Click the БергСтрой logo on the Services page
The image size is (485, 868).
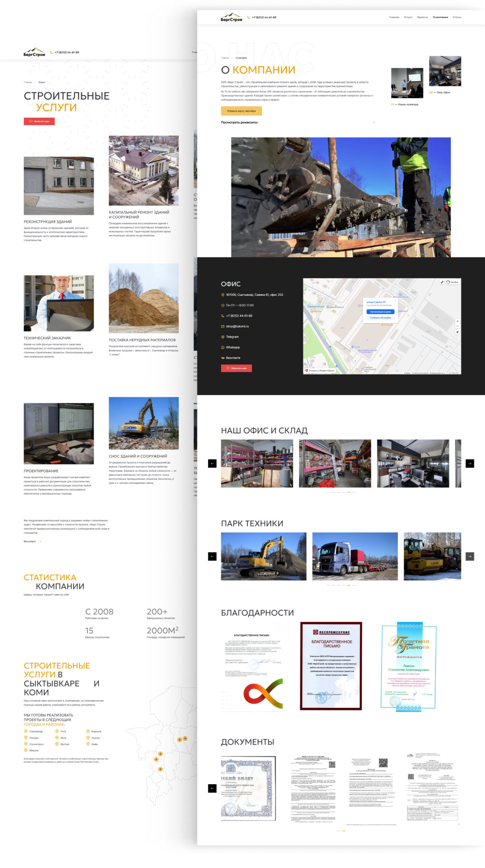pos(34,52)
